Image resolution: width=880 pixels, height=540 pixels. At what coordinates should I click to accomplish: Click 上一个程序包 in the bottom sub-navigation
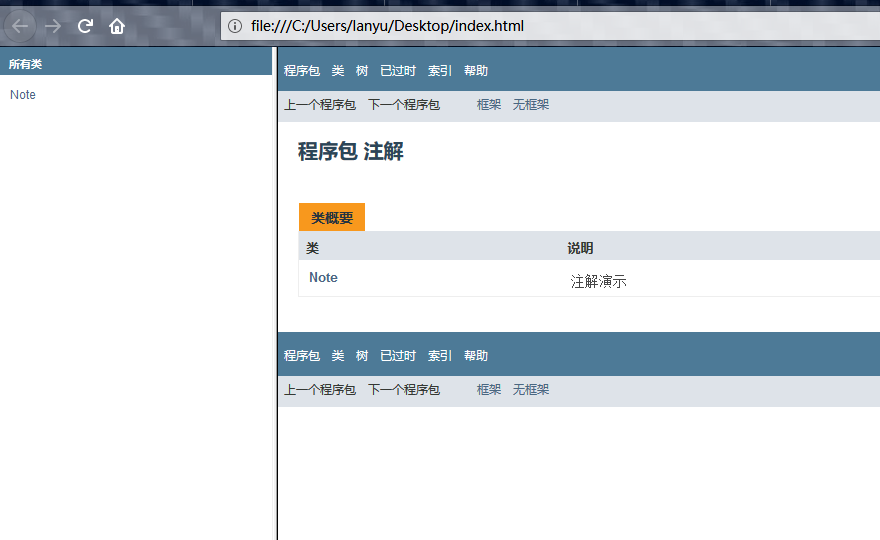tap(320, 390)
